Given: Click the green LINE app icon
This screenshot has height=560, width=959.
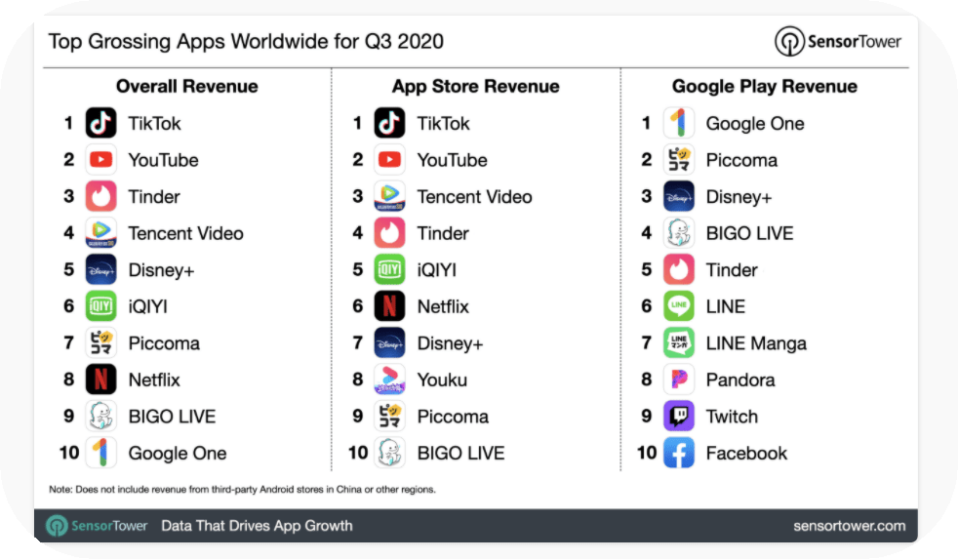Looking at the screenshot, I should click(x=679, y=306).
